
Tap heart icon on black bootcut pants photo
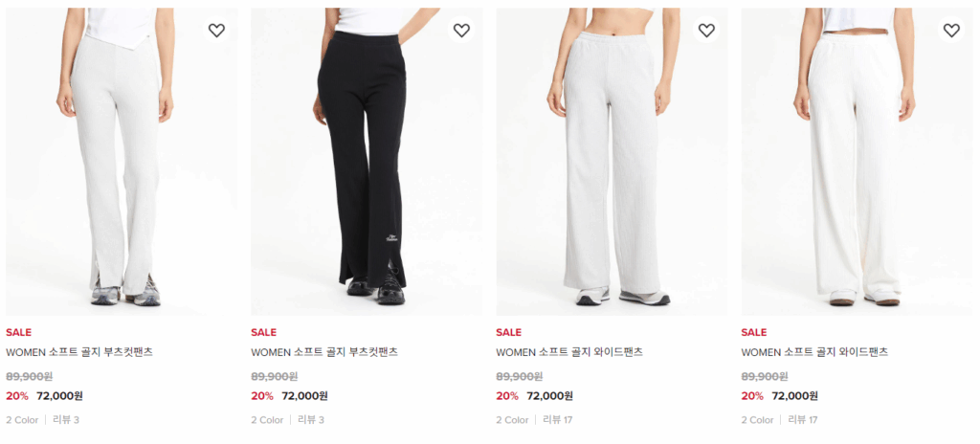point(461,30)
